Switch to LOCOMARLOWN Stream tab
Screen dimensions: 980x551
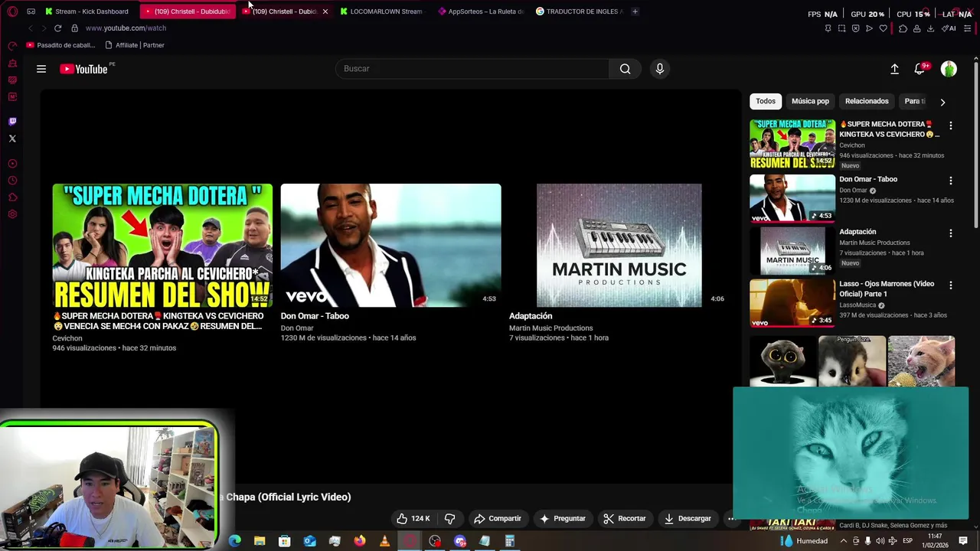click(382, 11)
